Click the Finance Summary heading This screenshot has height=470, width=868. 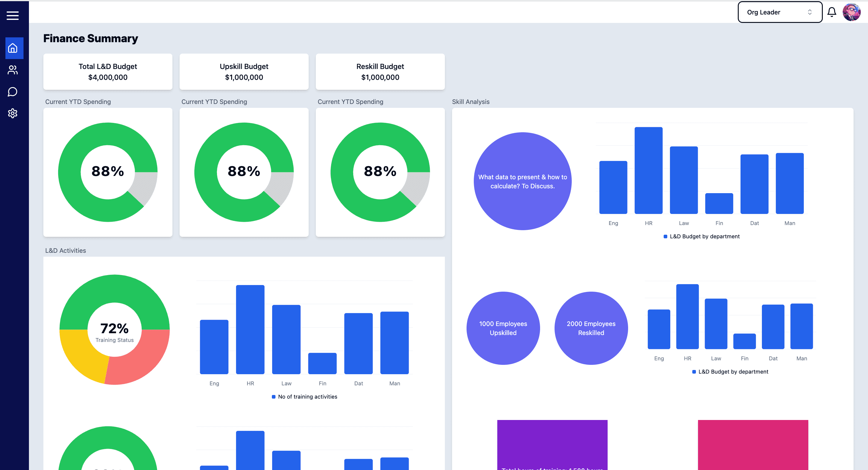click(x=91, y=38)
